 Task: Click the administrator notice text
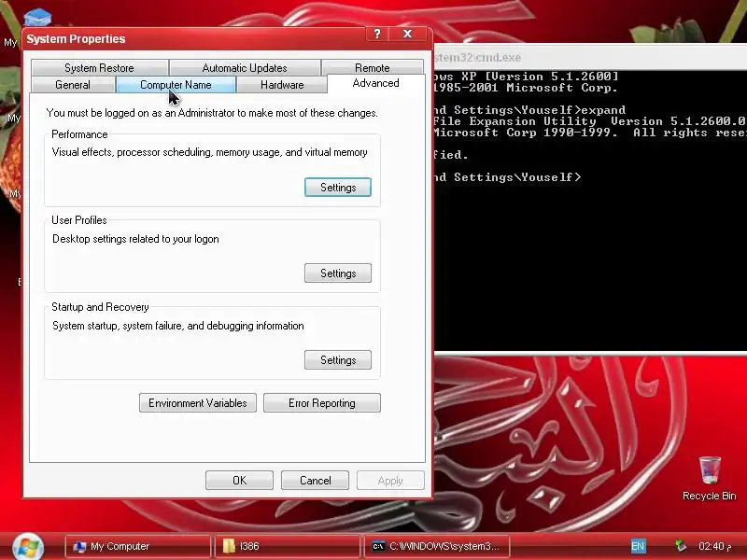pyautogui.click(x=212, y=113)
